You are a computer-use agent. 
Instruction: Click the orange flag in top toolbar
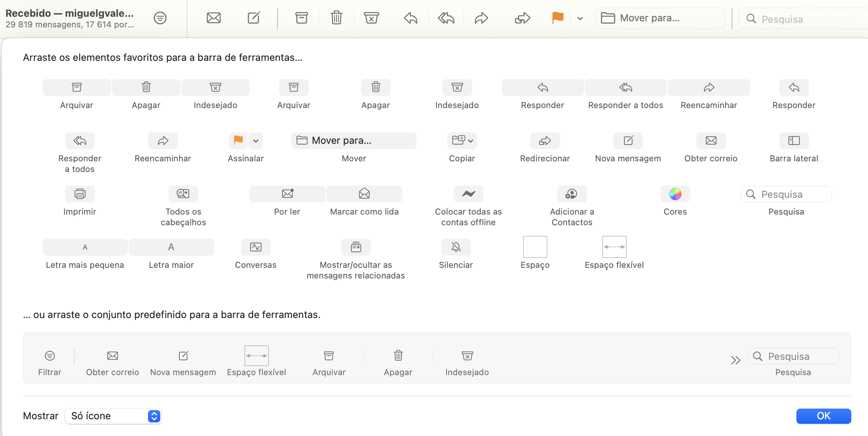coord(558,18)
